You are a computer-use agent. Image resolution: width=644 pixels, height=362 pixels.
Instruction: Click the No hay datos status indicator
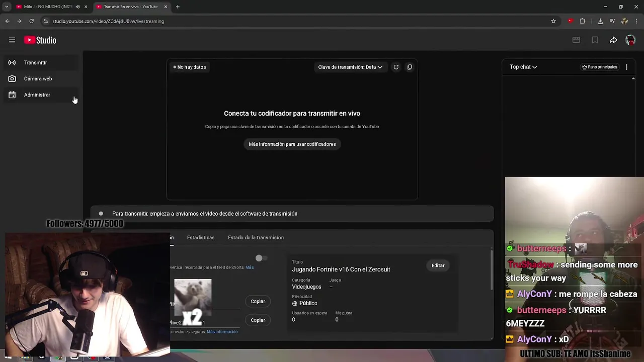(190, 67)
